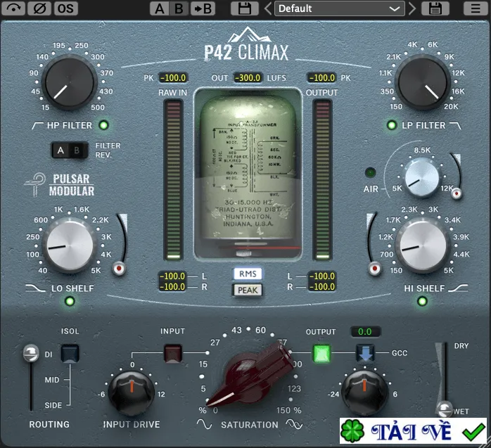Image resolution: width=491 pixels, height=448 pixels.
Task: Click the INPUT DRIVE knob
Action: click(x=132, y=393)
